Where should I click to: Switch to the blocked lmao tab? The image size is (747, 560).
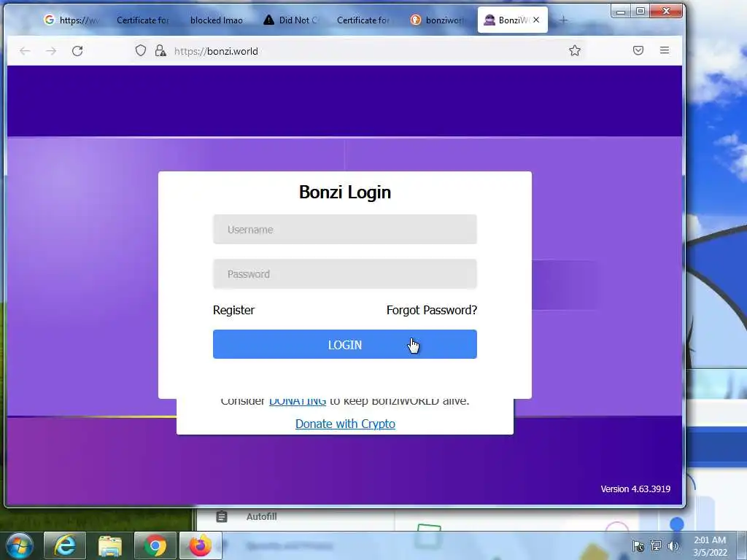pos(216,20)
